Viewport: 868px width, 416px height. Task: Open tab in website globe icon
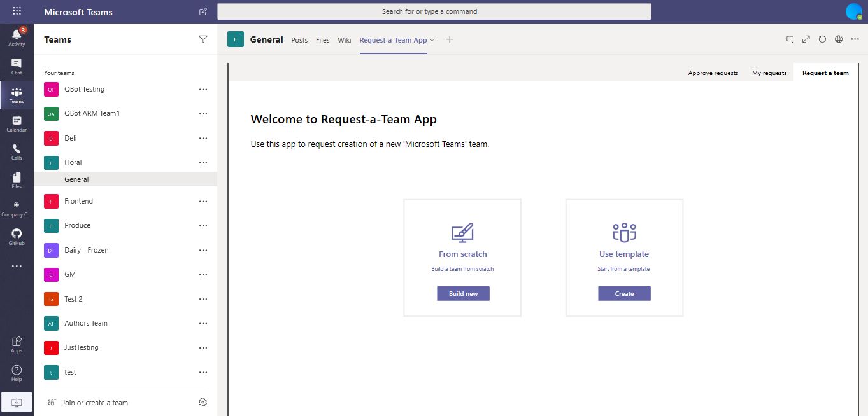pos(839,39)
